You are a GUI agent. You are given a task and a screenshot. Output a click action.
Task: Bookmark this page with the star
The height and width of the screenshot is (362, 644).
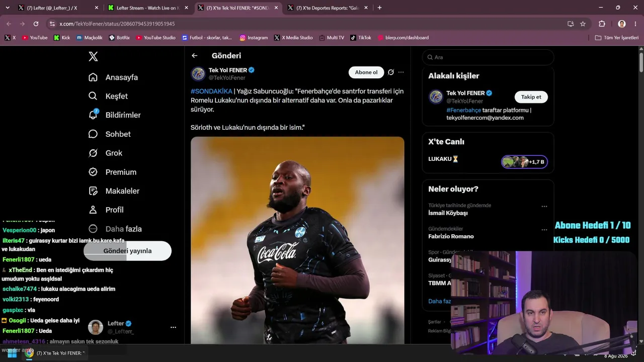(583, 24)
